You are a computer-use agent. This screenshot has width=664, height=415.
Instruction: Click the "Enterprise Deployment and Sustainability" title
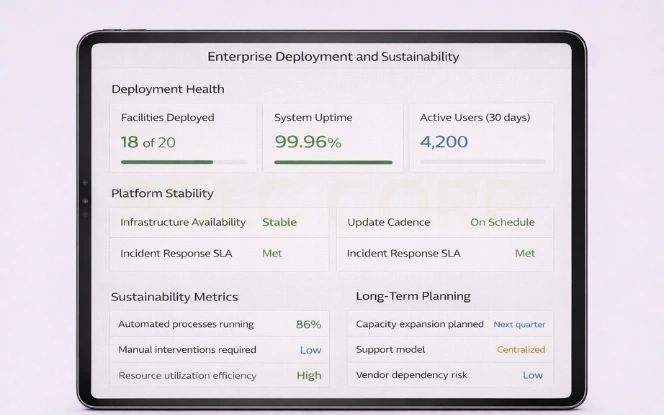pos(333,57)
